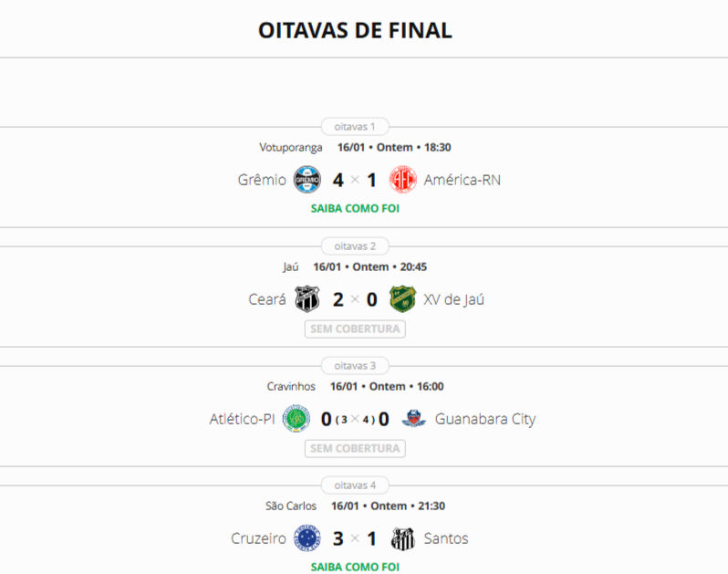
Task: Select the oitavas 2 label
Action: point(355,246)
